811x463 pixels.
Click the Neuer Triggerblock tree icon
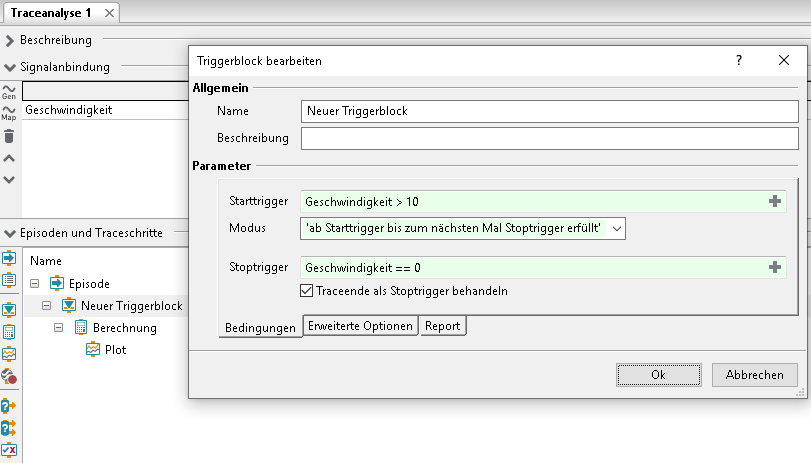(69, 305)
